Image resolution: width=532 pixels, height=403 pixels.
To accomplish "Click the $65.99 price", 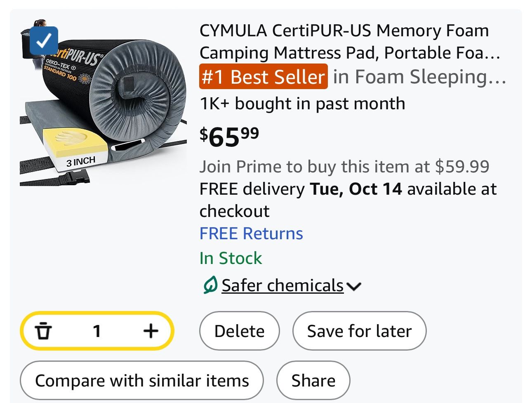I will (229, 137).
